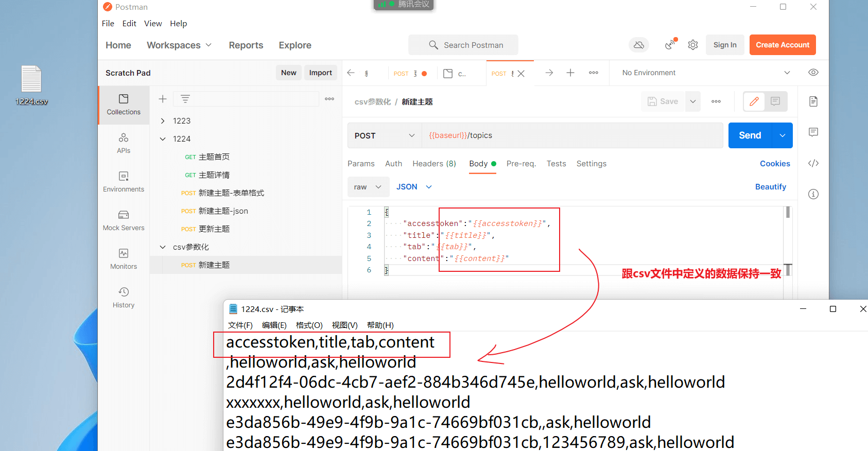Open Notepad 文件(F) menu
Viewport: 868px width, 451px height.
click(240, 325)
